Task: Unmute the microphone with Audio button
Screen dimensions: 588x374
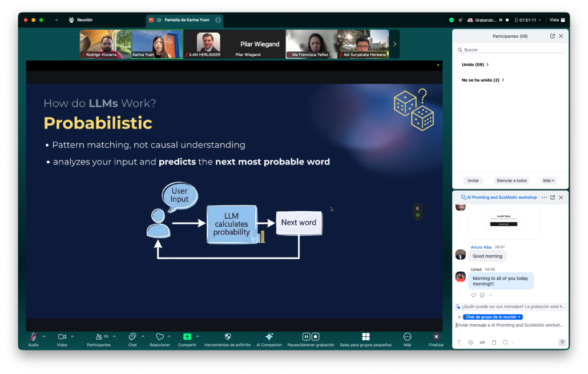Action: [33, 337]
